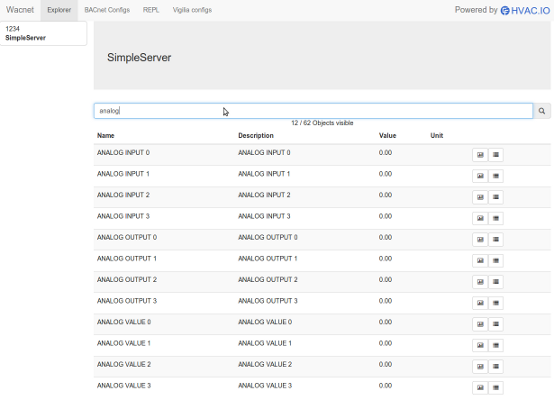Open list icon for ANALOG INPUT 3
This screenshot has height=400, width=554.
click(x=496, y=218)
